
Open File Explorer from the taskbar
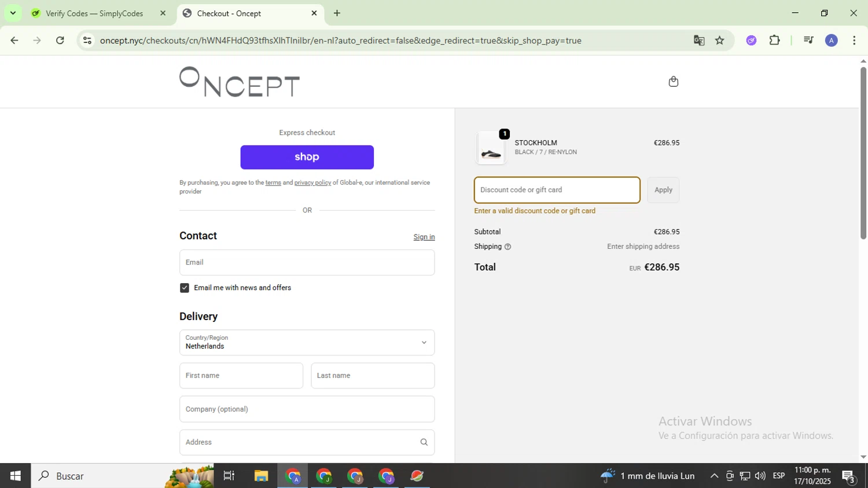pyautogui.click(x=261, y=476)
